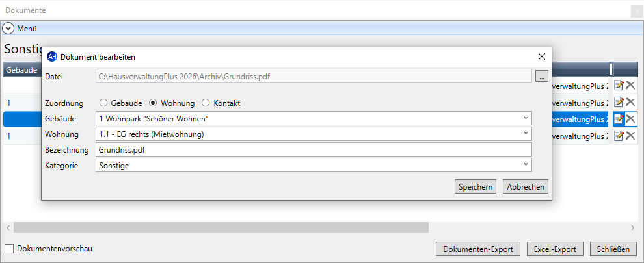Expand the Menü chevron
The height and width of the screenshot is (263, 644).
pyautogui.click(x=8, y=29)
